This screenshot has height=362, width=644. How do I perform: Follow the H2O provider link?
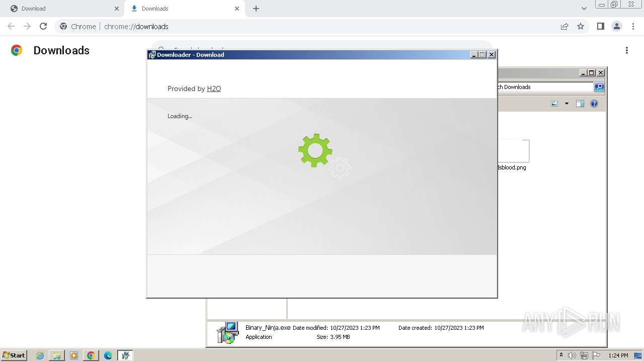click(x=214, y=88)
